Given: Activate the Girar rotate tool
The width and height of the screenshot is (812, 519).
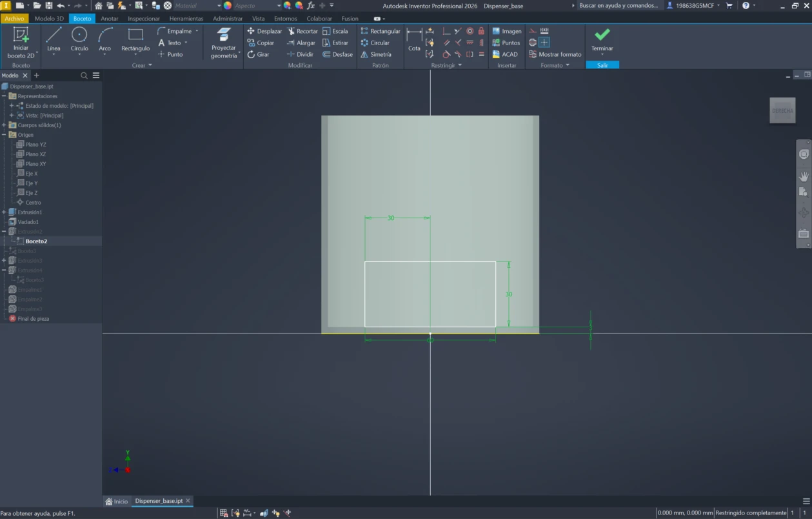Looking at the screenshot, I should [x=258, y=54].
